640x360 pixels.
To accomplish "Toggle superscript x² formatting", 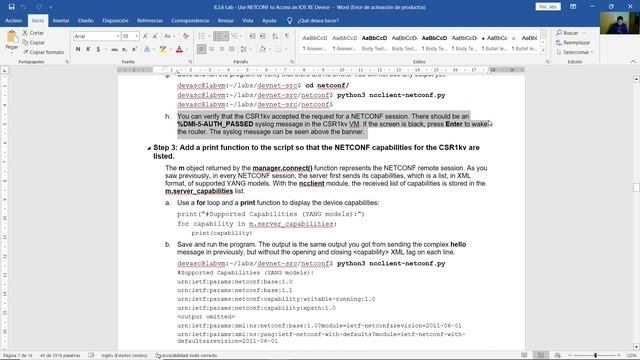I will point(134,49).
